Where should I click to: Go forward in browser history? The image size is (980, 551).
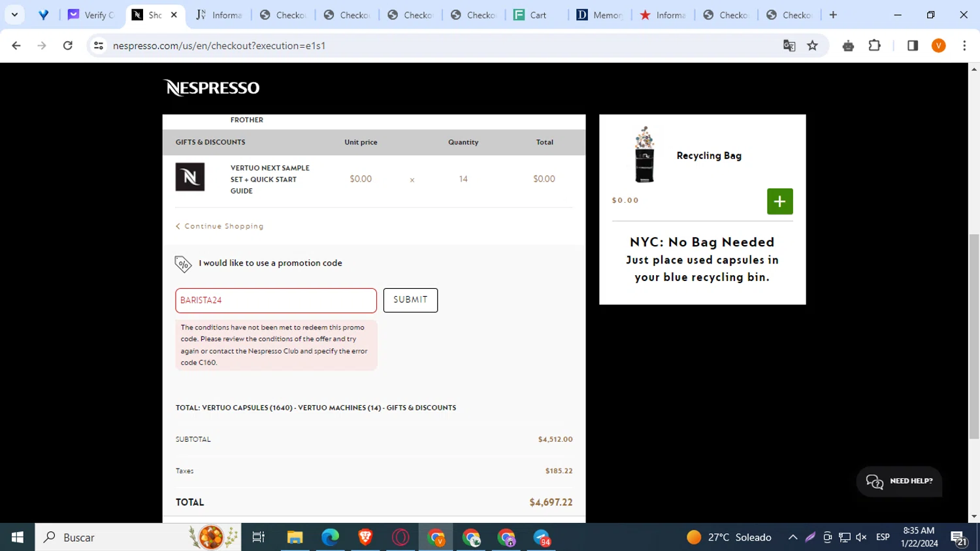(x=42, y=46)
